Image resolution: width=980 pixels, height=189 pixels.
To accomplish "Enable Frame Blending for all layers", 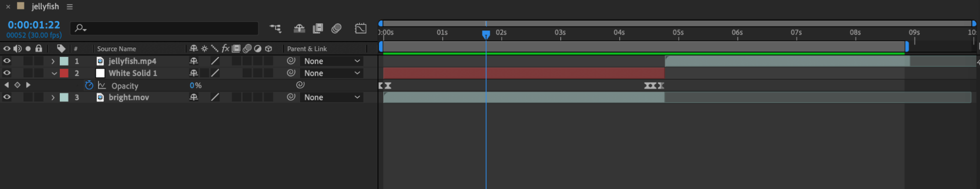I will click(x=318, y=28).
